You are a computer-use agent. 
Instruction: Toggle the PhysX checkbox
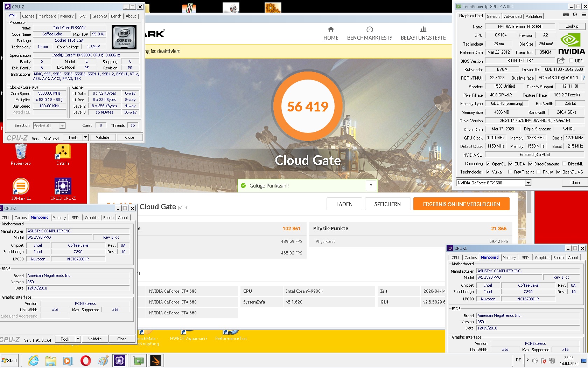click(x=539, y=172)
